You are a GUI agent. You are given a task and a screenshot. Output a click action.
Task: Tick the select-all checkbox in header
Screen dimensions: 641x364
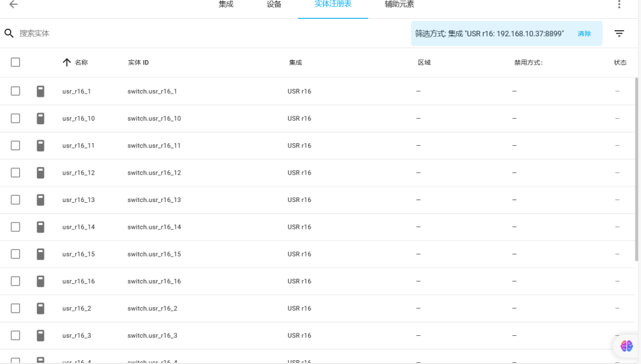click(x=16, y=63)
